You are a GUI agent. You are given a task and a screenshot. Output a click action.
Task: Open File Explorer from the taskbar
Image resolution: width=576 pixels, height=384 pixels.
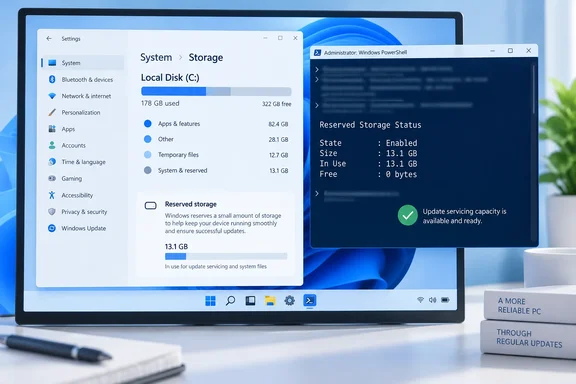270,301
